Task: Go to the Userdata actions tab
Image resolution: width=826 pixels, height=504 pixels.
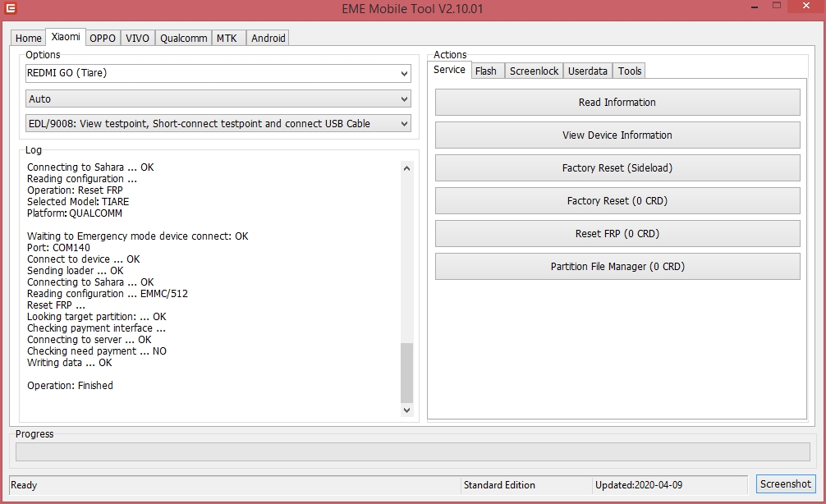Action: pyautogui.click(x=588, y=71)
